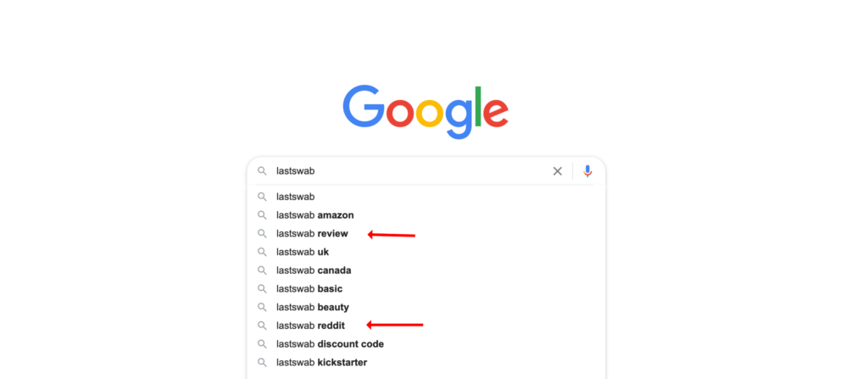Click the Google logo

tap(426, 110)
